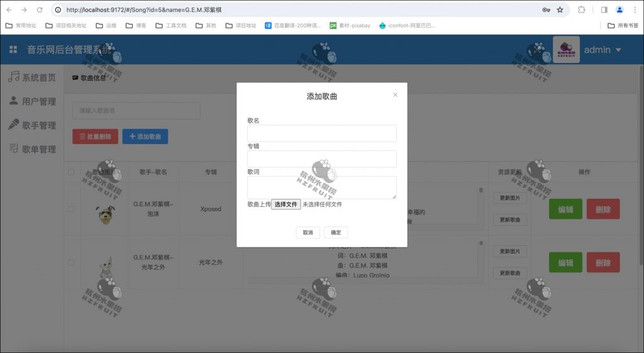Open the 项目相关地址 bookmark folder

pos(66,25)
